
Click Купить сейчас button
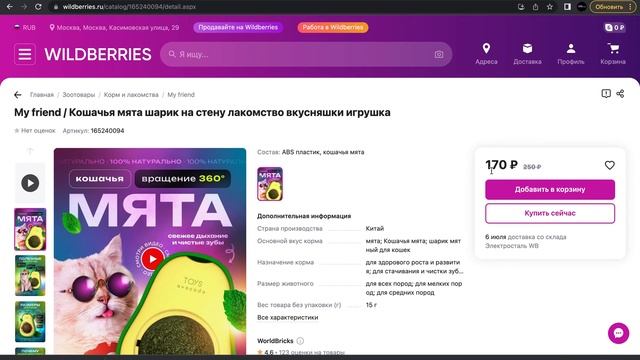[x=550, y=213]
